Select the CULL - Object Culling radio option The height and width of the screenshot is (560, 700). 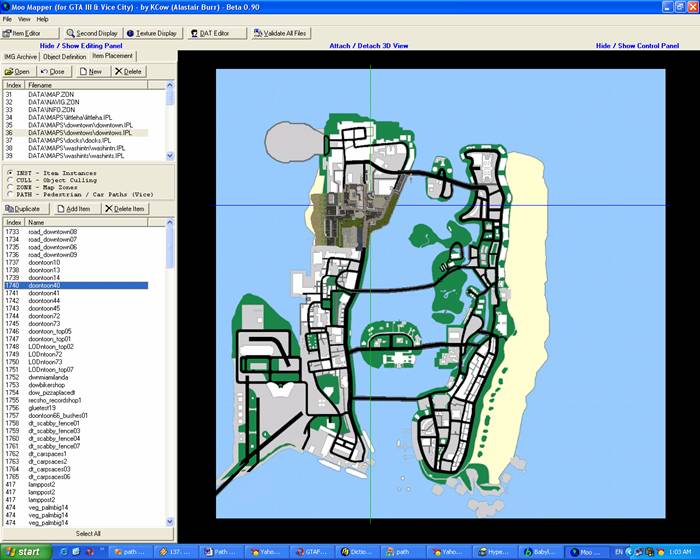[10, 179]
